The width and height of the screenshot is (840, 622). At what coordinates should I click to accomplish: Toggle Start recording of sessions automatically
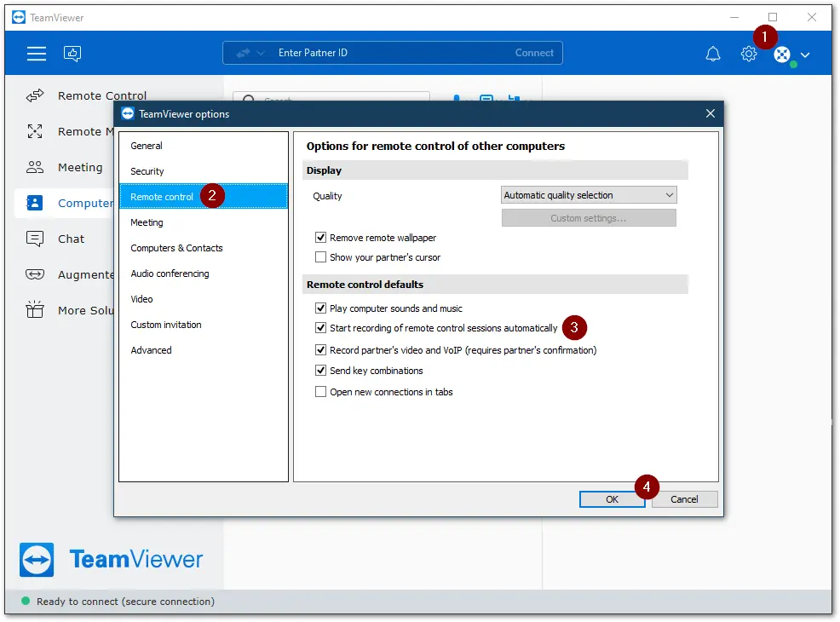point(320,328)
